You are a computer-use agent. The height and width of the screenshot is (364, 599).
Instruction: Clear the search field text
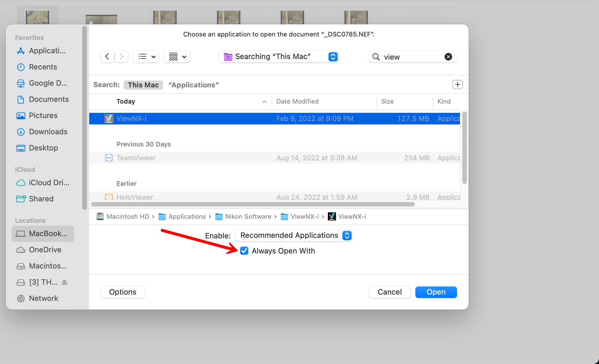pyautogui.click(x=448, y=57)
